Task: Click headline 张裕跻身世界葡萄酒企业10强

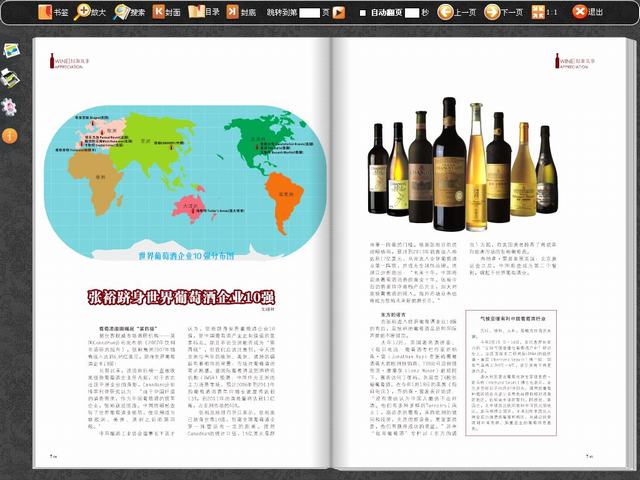Action: coord(181,297)
